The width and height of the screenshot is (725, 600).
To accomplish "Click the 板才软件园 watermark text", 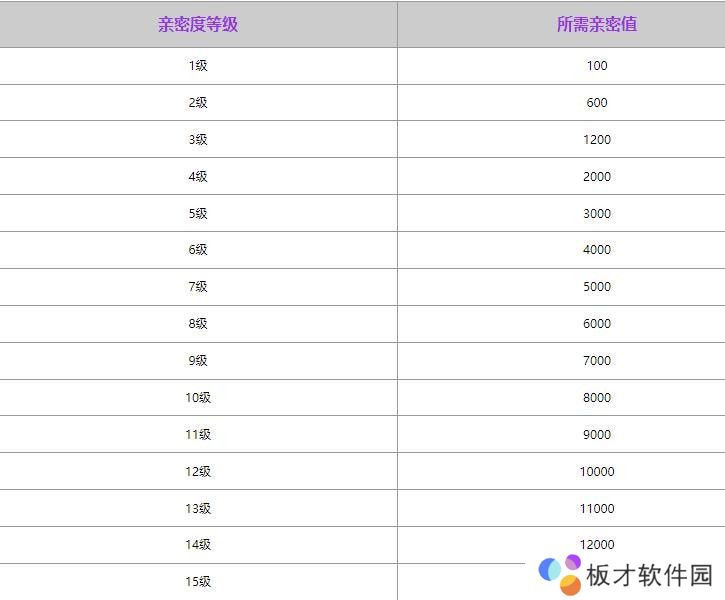I will tap(649, 575).
